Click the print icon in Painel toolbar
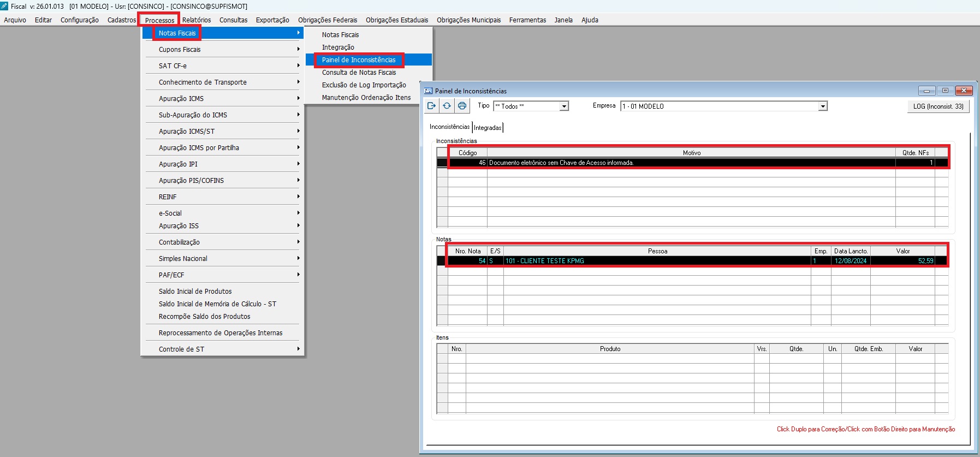Screen dimensions: 980x457 (462, 106)
